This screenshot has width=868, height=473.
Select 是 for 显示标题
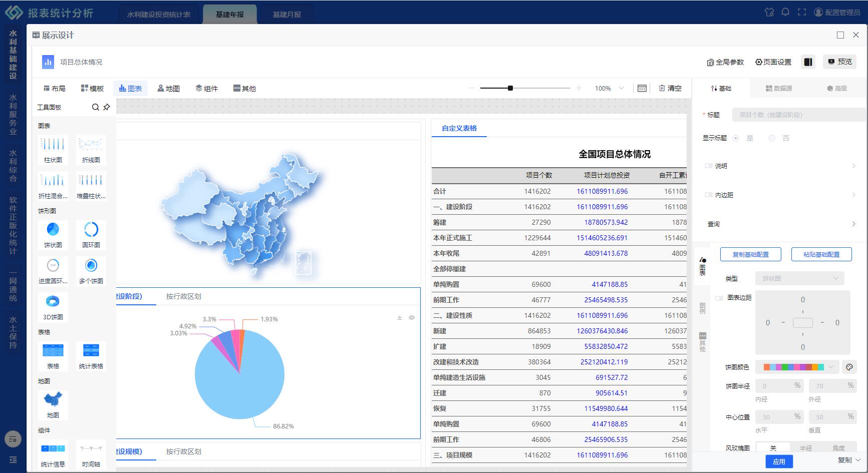pos(736,138)
